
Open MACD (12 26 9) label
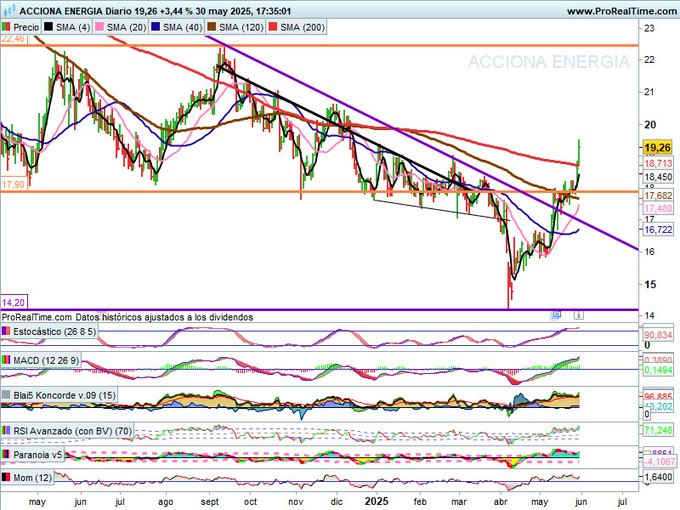point(46,361)
